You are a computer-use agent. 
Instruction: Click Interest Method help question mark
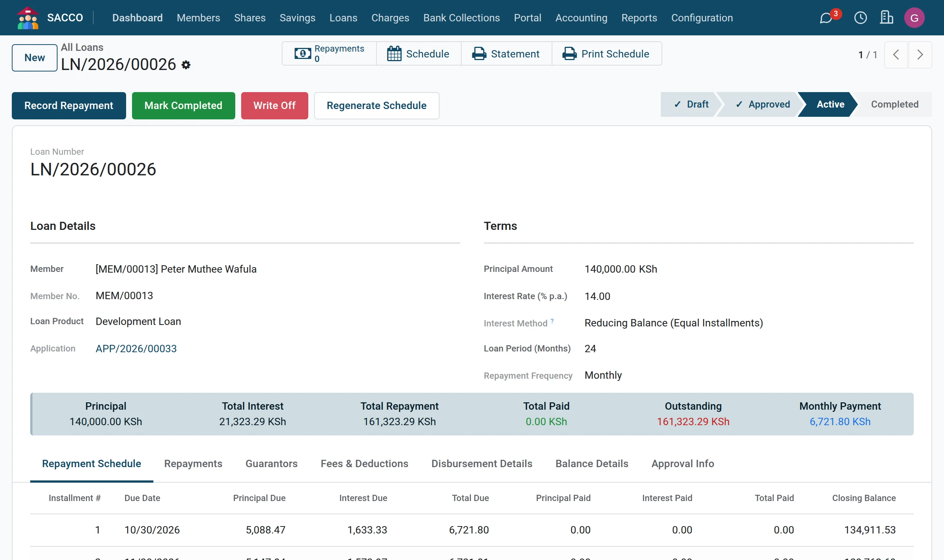pyautogui.click(x=552, y=321)
